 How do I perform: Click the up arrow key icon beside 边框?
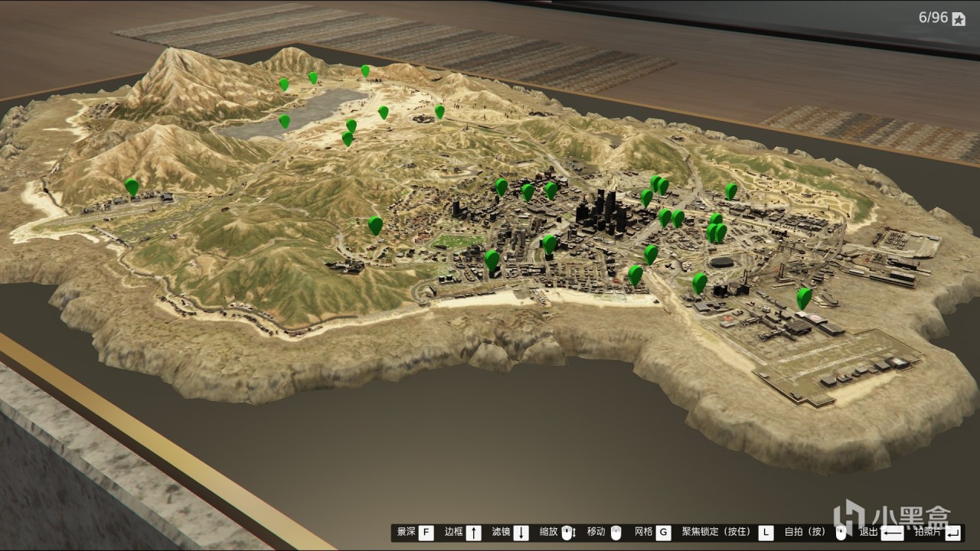474,533
